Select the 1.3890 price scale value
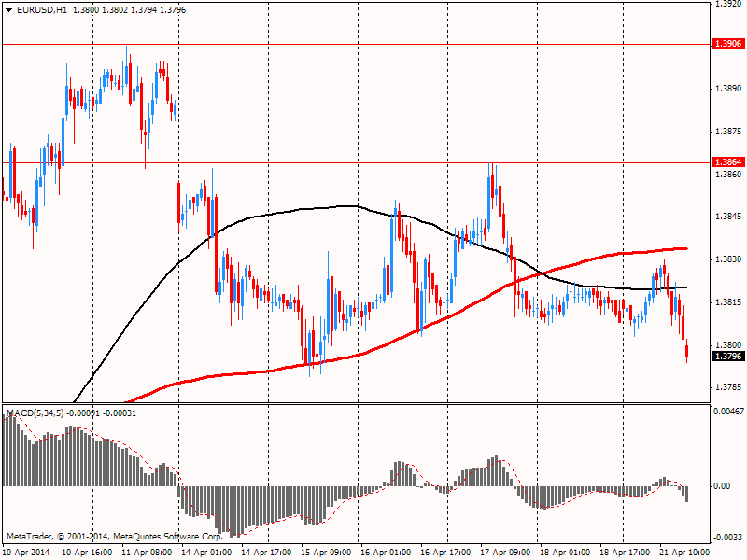The height and width of the screenshot is (560, 747). tap(729, 89)
